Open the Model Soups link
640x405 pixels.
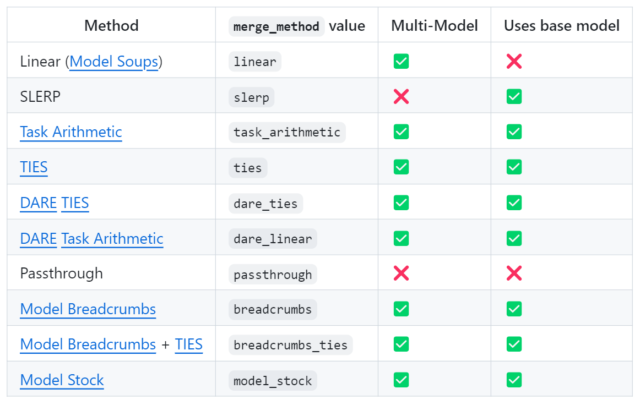pos(114,62)
